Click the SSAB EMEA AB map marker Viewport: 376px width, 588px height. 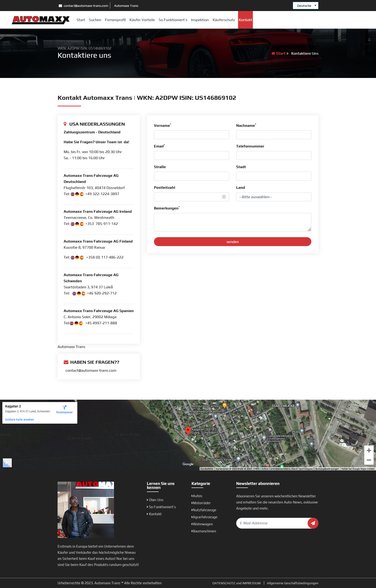(x=297, y=405)
